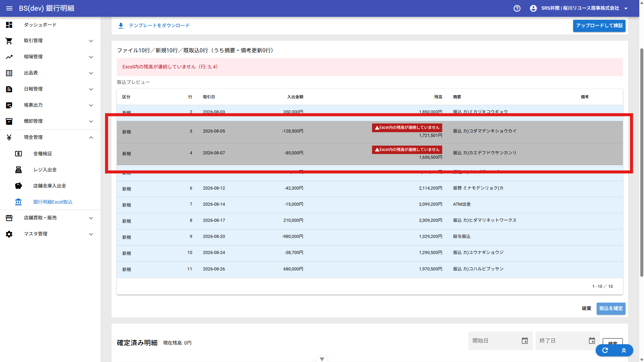Select 銀行明細Excel取込 menu item
The height and width of the screenshot is (362, 644).
(x=50, y=202)
